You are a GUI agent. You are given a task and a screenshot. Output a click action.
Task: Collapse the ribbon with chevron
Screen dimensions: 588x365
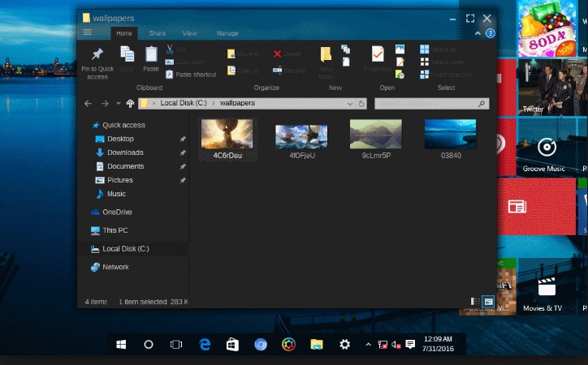477,33
